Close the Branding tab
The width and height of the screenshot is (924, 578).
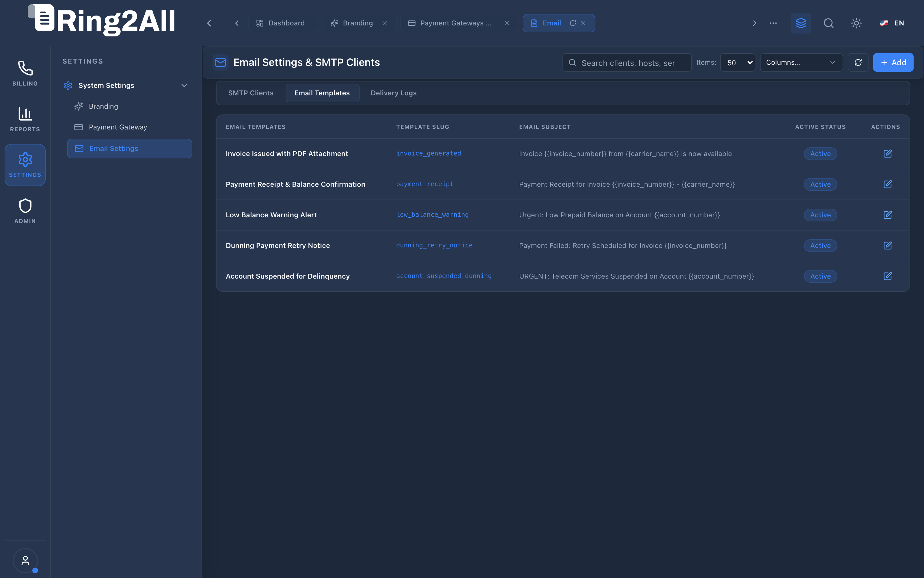(385, 23)
